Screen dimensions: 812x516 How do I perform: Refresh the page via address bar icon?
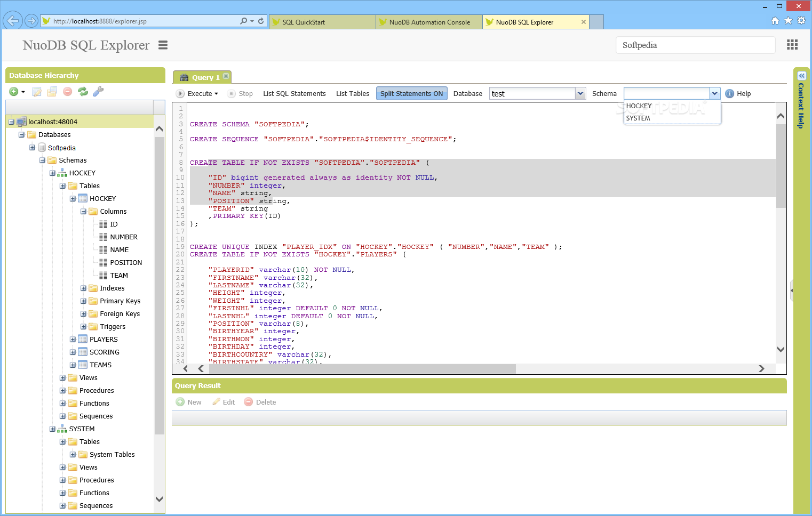[261, 21]
